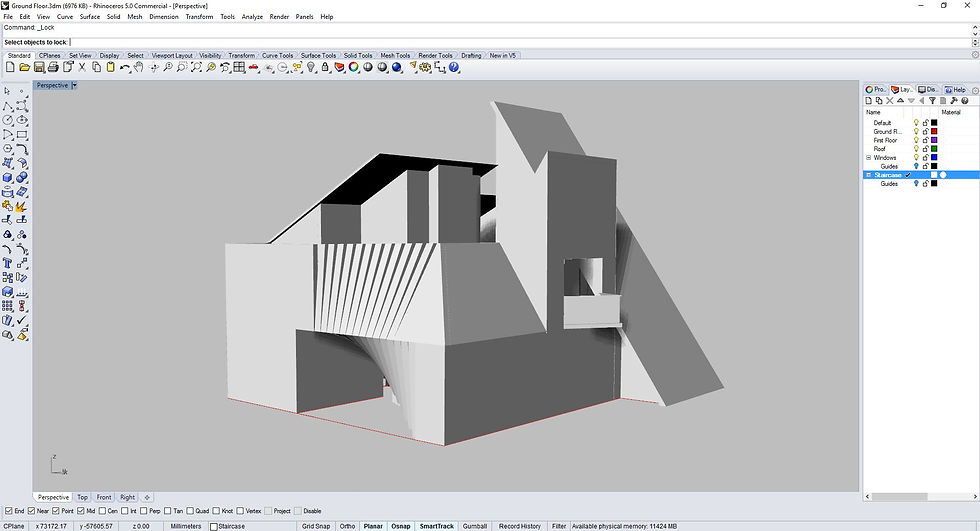This screenshot has width=980, height=531.
Task: Select the Pan hand tool
Action: click(x=139, y=67)
